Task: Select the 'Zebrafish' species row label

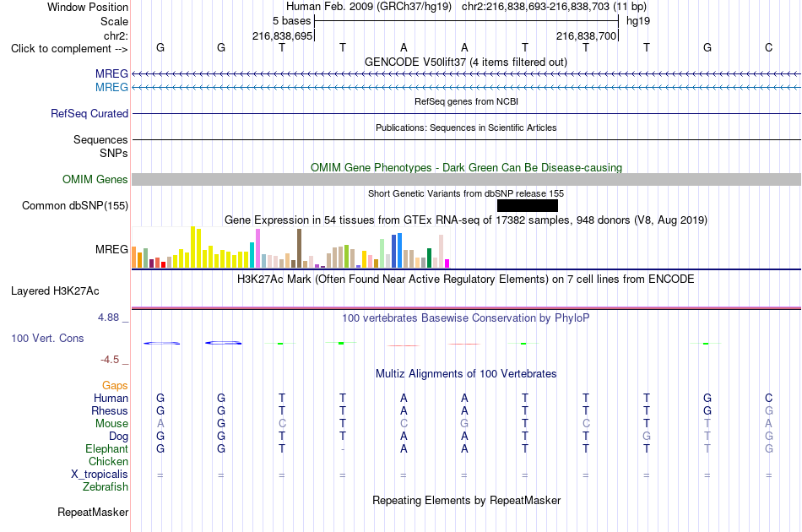Action: click(106, 487)
